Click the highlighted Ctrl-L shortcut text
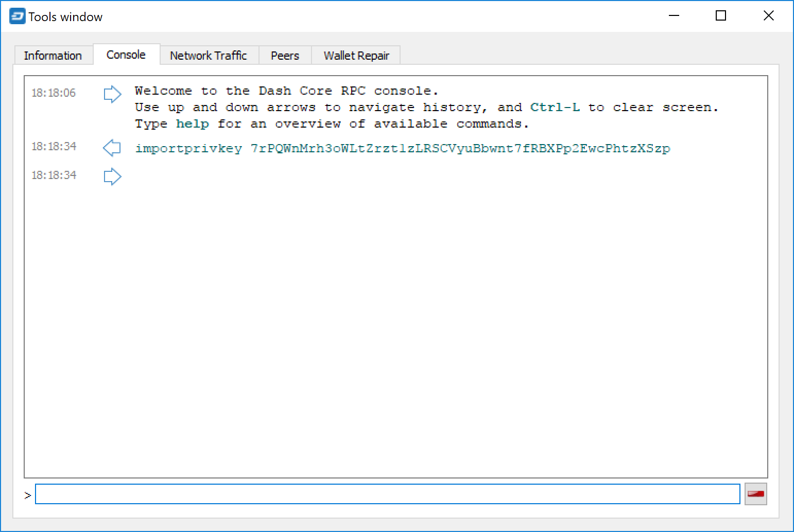Image resolution: width=794 pixels, height=532 pixels. pos(555,108)
